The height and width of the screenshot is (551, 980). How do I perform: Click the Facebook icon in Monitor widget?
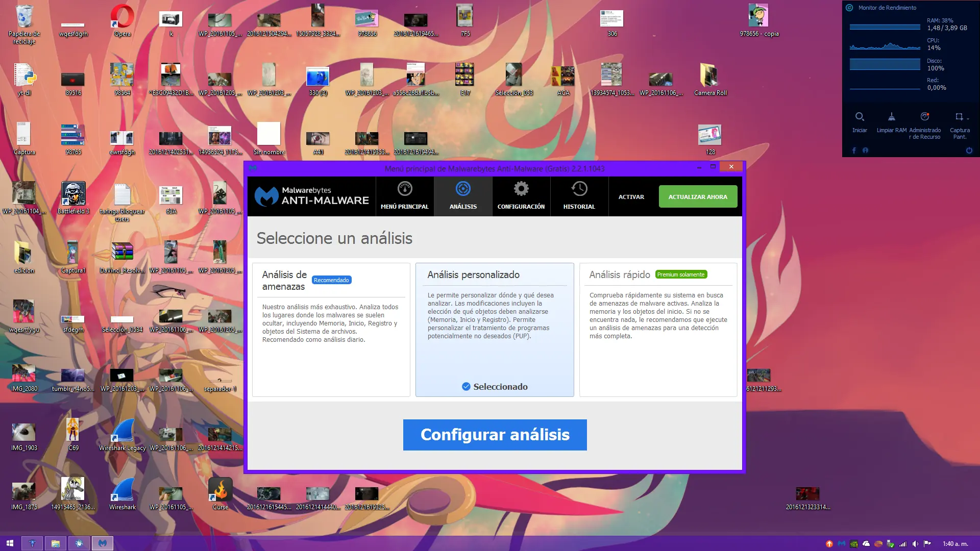854,151
